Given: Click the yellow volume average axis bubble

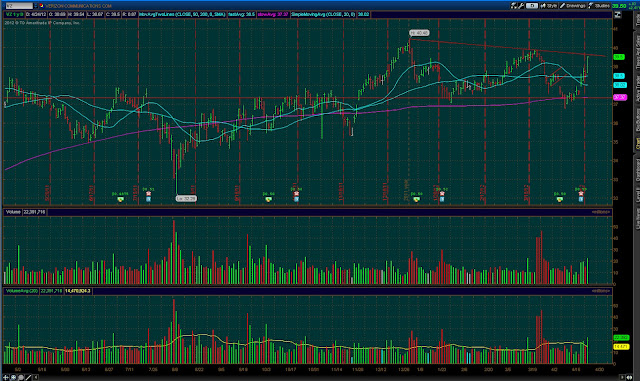Looking at the screenshot, I should 621,346.
